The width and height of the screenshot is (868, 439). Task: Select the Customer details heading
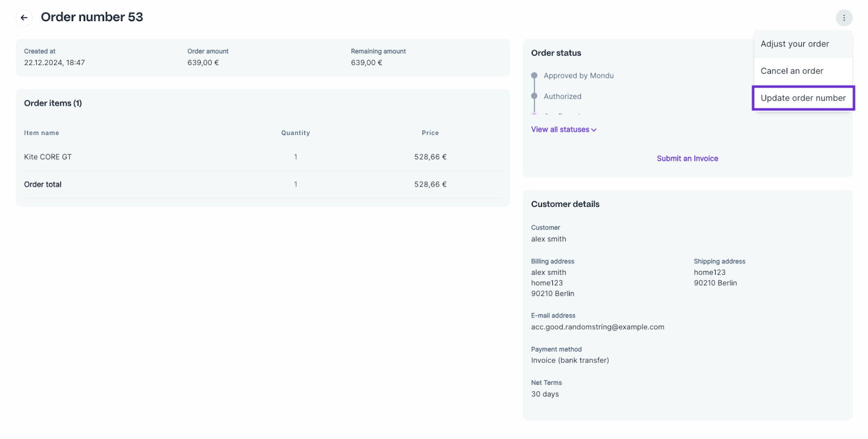[x=565, y=204]
